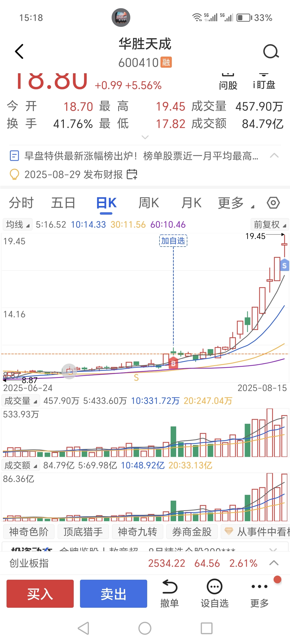Tap 成交额 value 84.79亿 in quote
Viewport: 290px width, 644px height.
(262, 124)
